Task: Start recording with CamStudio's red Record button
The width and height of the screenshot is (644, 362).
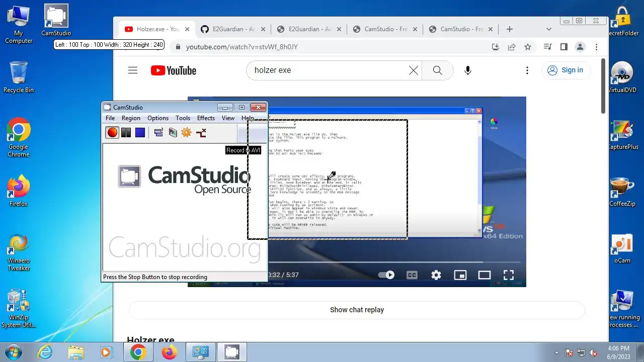Action: click(x=112, y=132)
